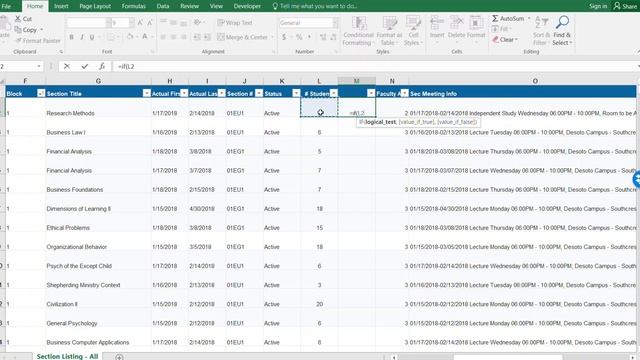The height and width of the screenshot is (360, 640).
Task: Open Block column filter dropdown
Action: (x=41, y=93)
